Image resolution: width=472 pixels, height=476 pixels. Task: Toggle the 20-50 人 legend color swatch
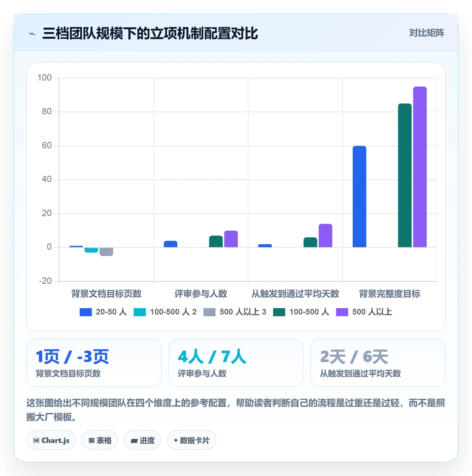pyautogui.click(x=86, y=312)
